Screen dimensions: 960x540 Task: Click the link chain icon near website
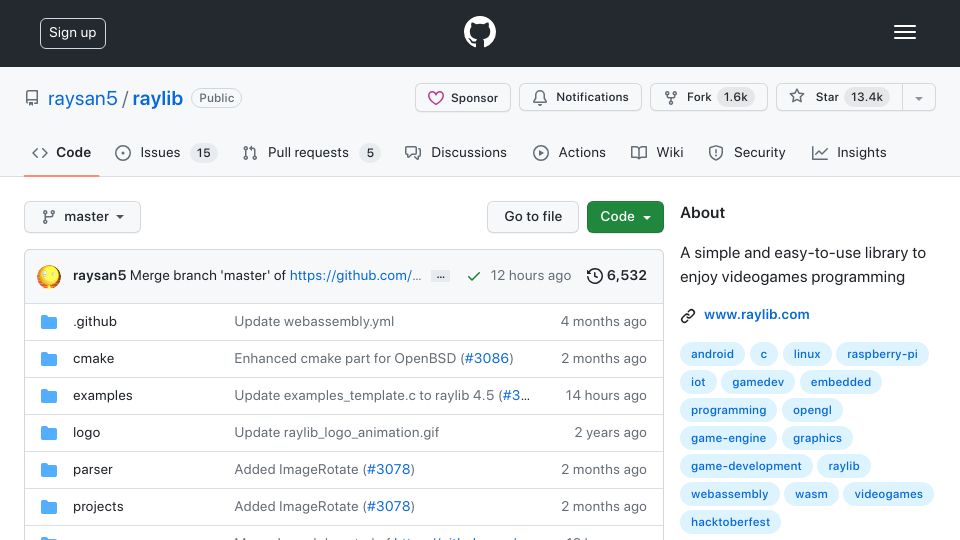point(688,315)
